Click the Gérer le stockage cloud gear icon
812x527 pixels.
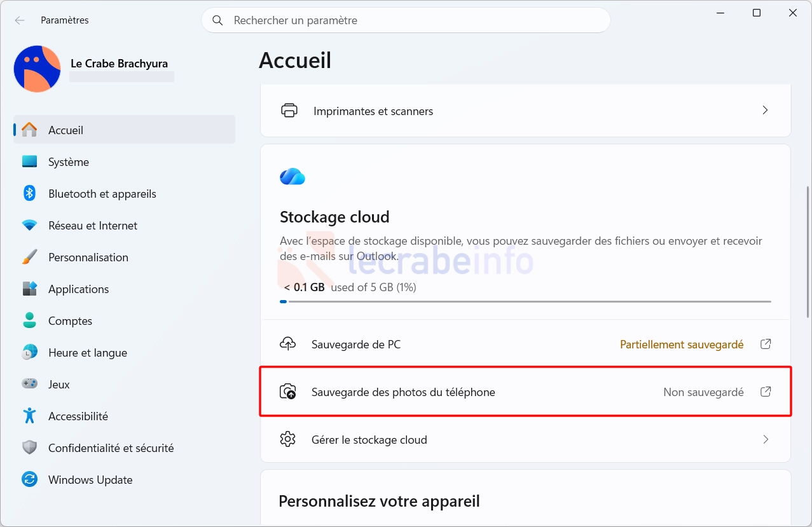(x=288, y=439)
